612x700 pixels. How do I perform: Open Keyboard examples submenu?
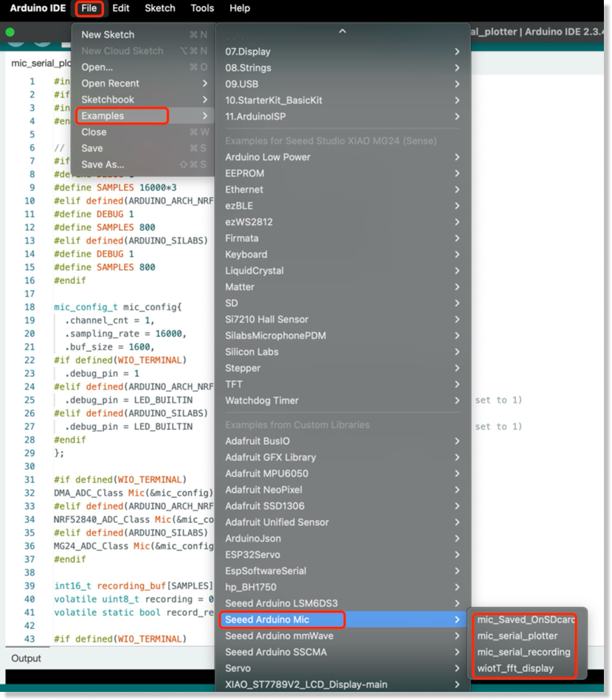coord(342,254)
